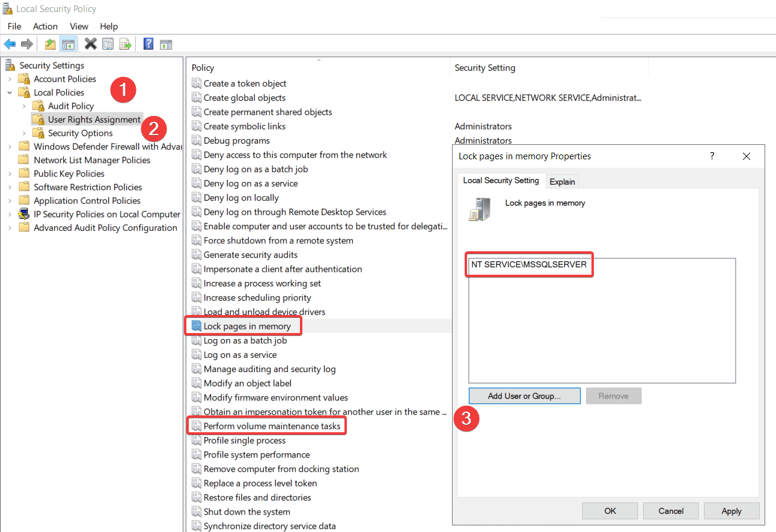Click the Delete X toolbar icon
The height and width of the screenshot is (532, 776).
point(91,44)
